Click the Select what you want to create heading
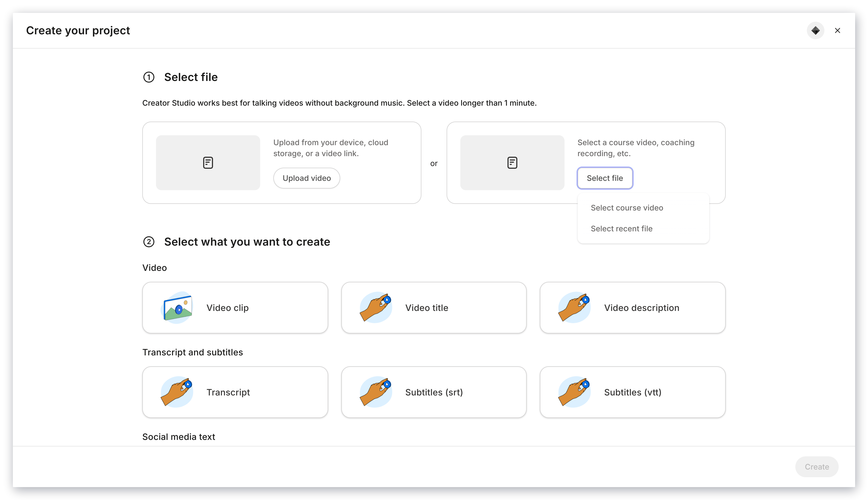 tap(247, 242)
